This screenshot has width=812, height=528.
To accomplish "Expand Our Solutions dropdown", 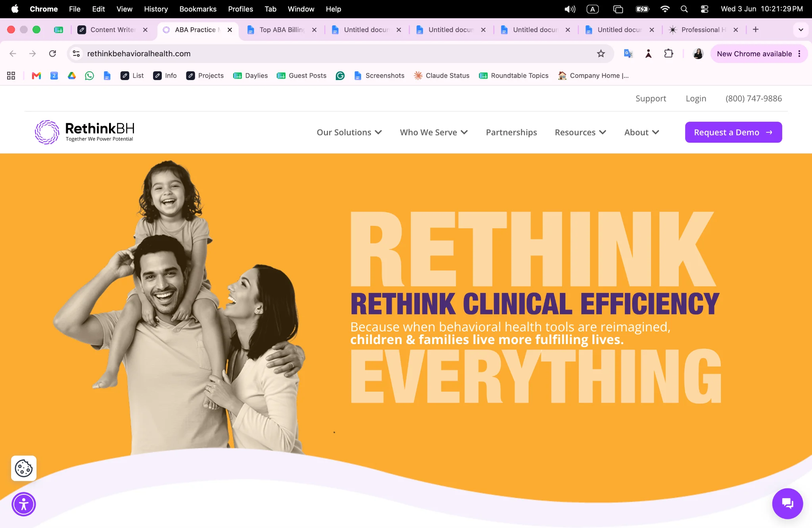I will coord(349,132).
